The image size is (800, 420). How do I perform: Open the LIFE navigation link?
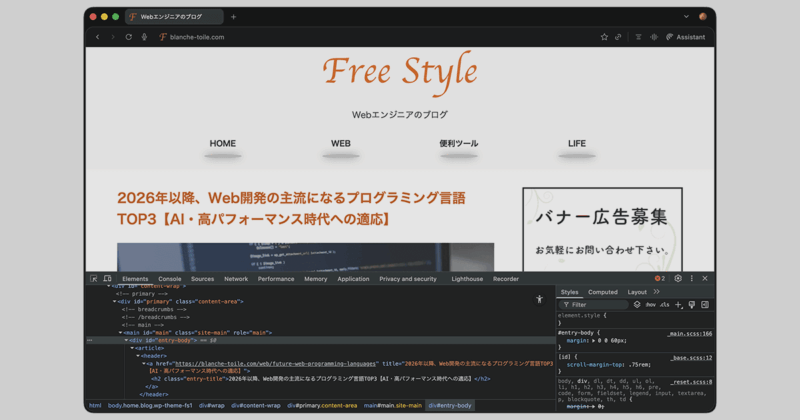pos(577,143)
